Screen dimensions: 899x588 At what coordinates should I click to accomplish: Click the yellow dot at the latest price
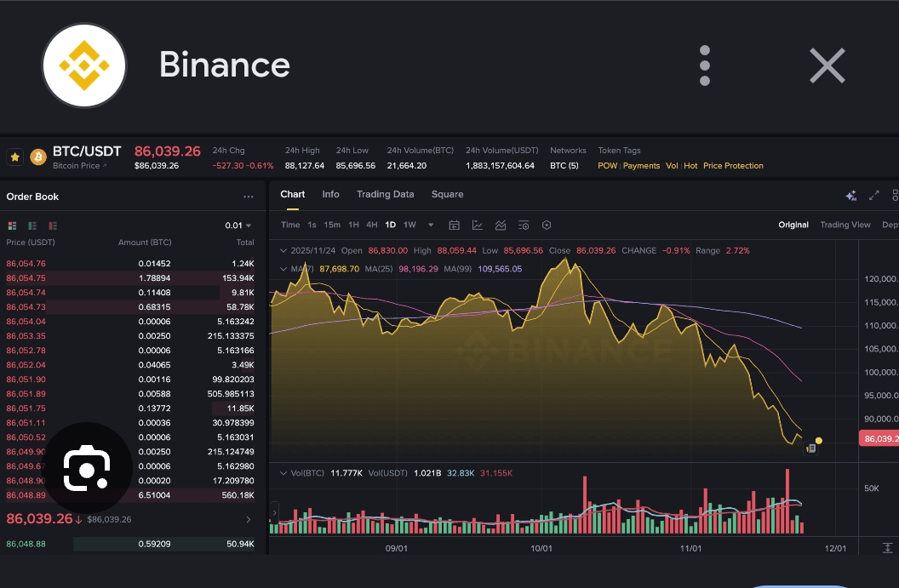point(819,441)
